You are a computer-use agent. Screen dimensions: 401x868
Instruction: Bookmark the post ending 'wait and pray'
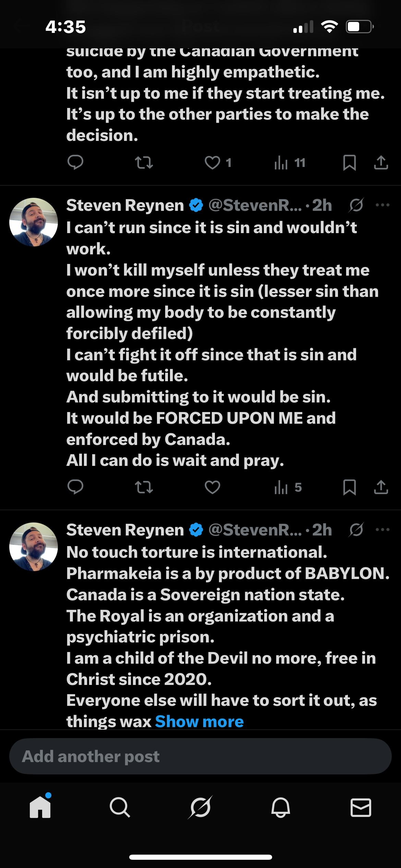click(x=349, y=487)
